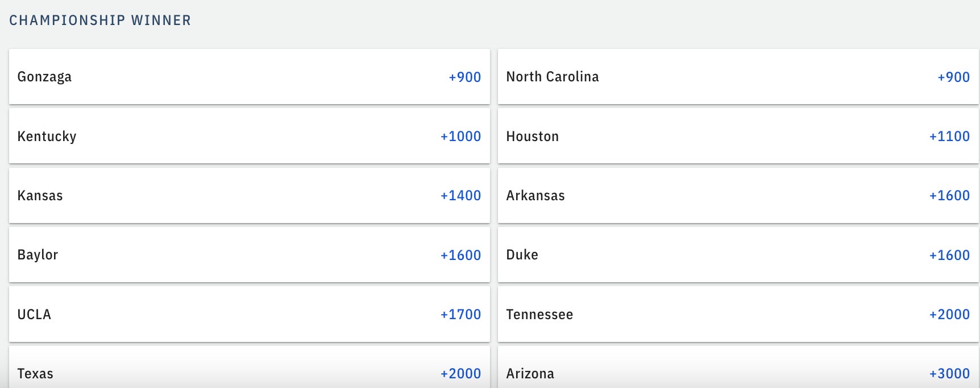
Task: Choose Kentucky +1000 odds card
Action: point(249,136)
